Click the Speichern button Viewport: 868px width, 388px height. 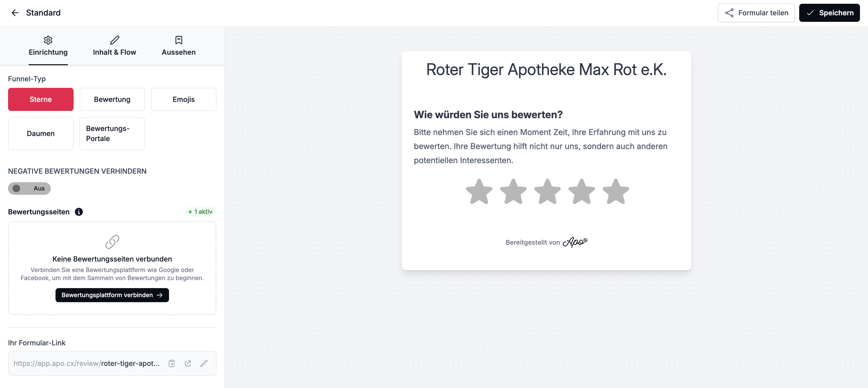(829, 13)
